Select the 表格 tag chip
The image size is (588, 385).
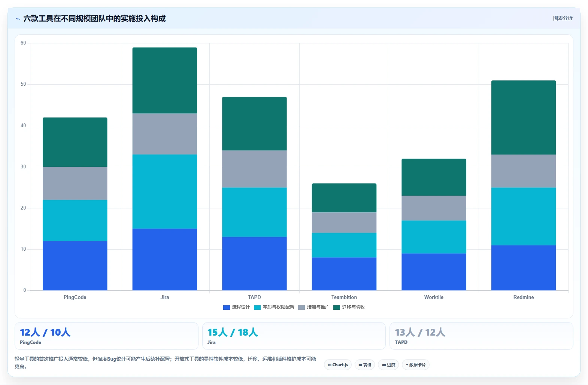coord(365,365)
